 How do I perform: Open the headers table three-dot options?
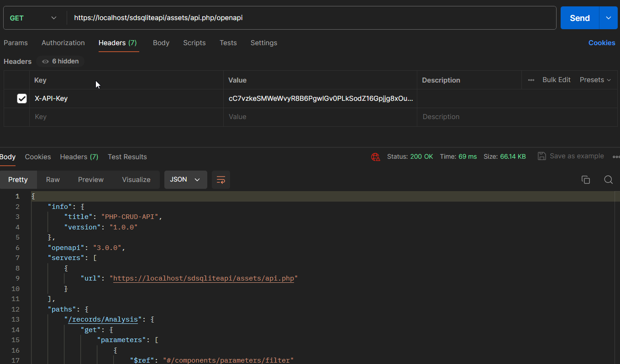click(x=531, y=80)
